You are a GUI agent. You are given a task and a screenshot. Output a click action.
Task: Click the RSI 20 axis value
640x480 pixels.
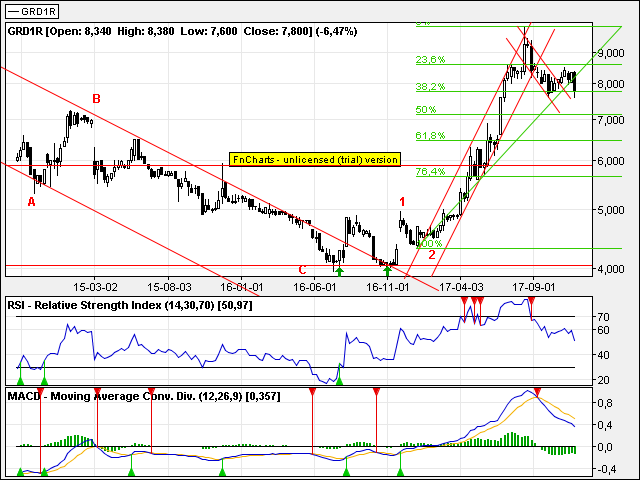pyautogui.click(x=604, y=380)
